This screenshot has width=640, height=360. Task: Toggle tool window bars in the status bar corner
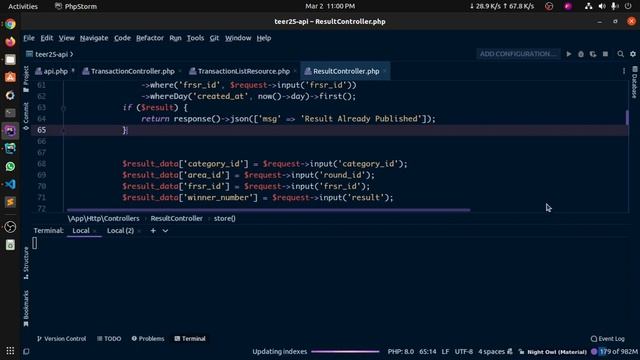[x=26, y=351]
